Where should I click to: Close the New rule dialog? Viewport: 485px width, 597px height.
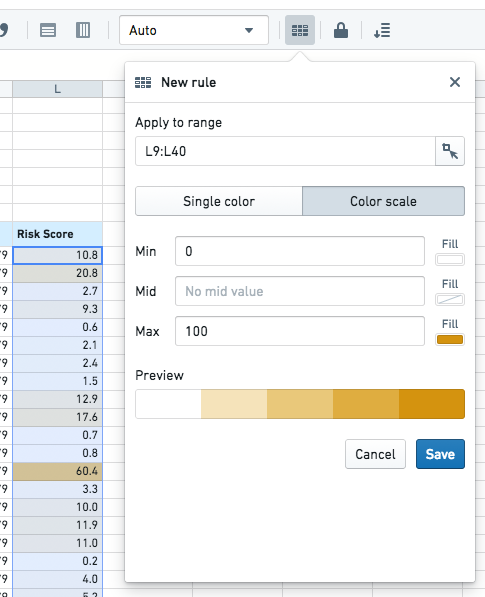coord(455,82)
